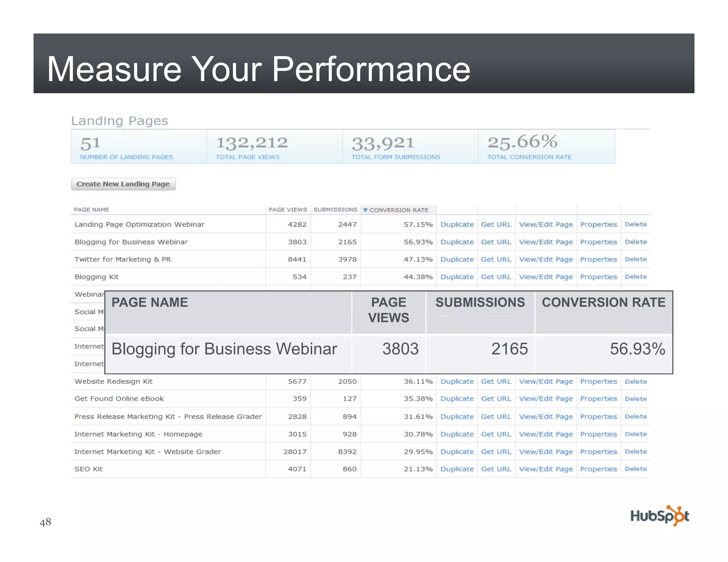Open Properties for Blogging for Business Webinar row
The image size is (728, 562).
pyautogui.click(x=598, y=242)
